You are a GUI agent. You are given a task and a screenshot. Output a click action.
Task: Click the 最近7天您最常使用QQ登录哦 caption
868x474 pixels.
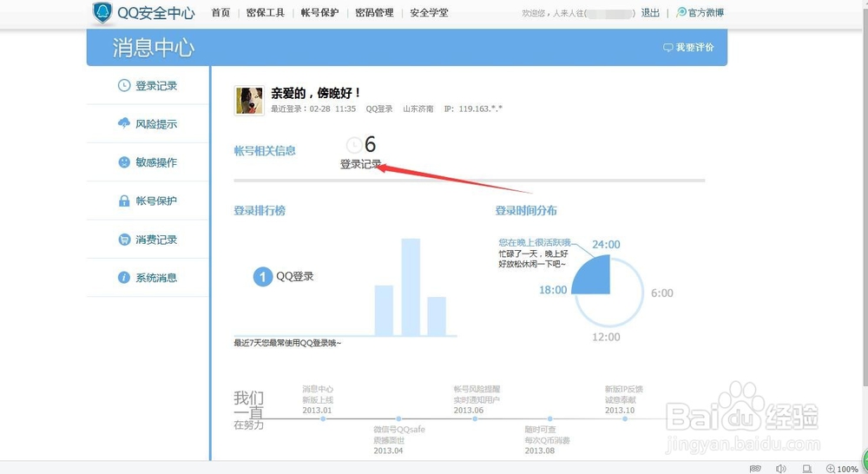(x=287, y=343)
